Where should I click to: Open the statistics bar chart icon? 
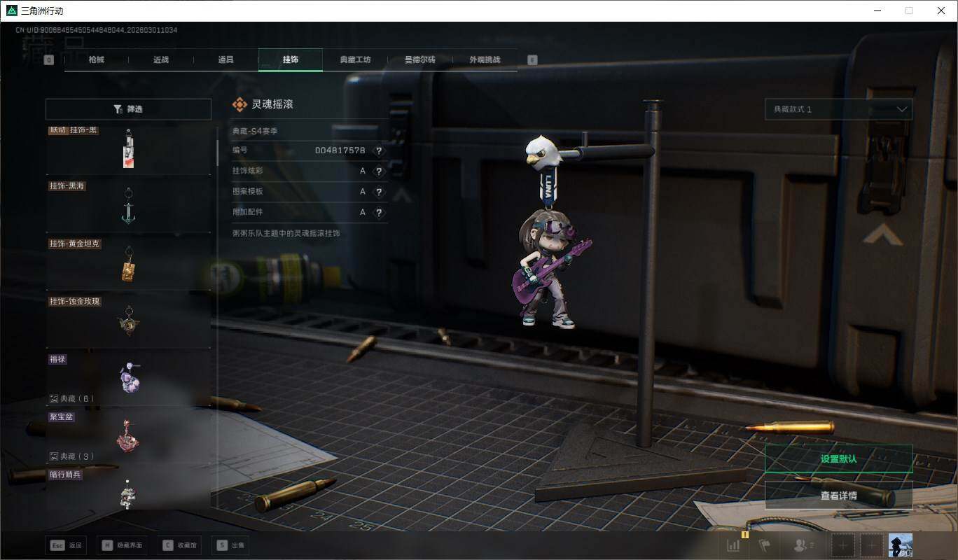(734, 545)
